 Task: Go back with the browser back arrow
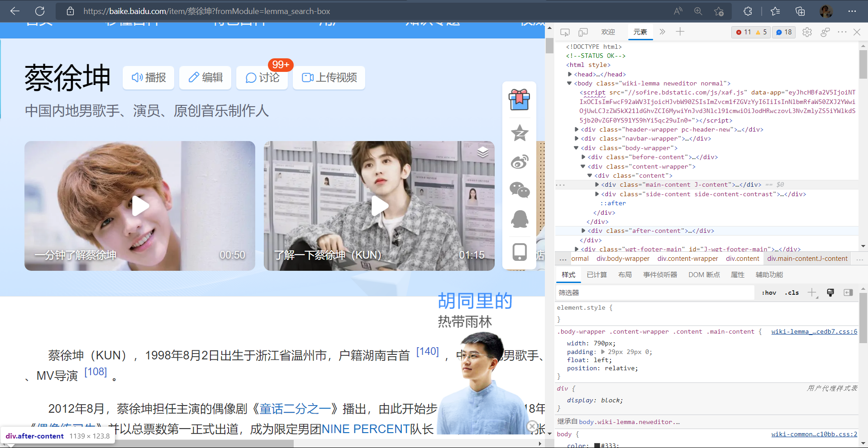[15, 11]
